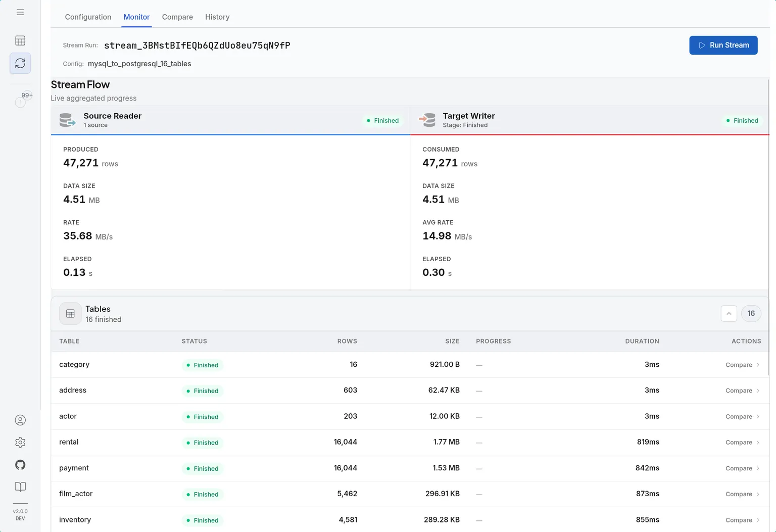Image resolution: width=776 pixels, height=532 pixels.
Task: Click the Tables grid icon
Action: pyautogui.click(x=70, y=314)
